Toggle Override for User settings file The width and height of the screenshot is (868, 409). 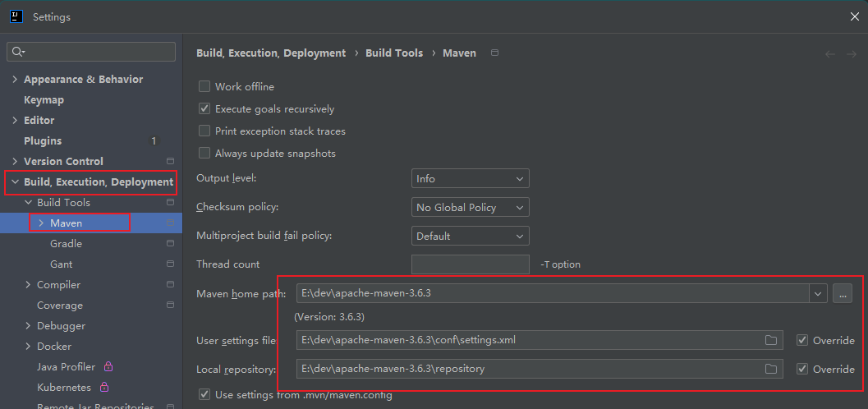click(802, 340)
